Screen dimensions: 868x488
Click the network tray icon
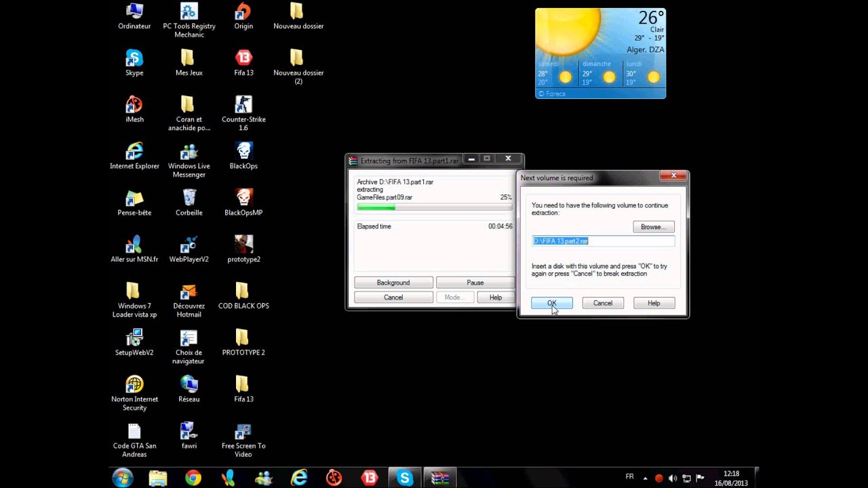[686, 479]
